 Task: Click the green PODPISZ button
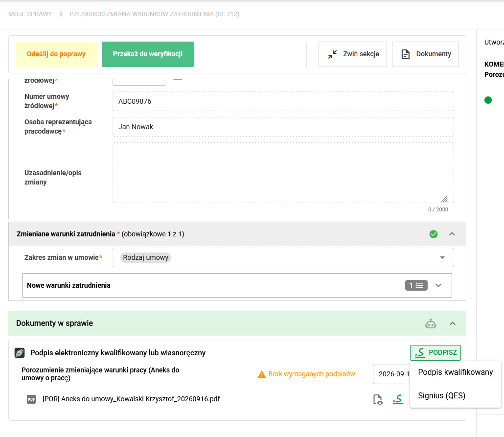(435, 353)
